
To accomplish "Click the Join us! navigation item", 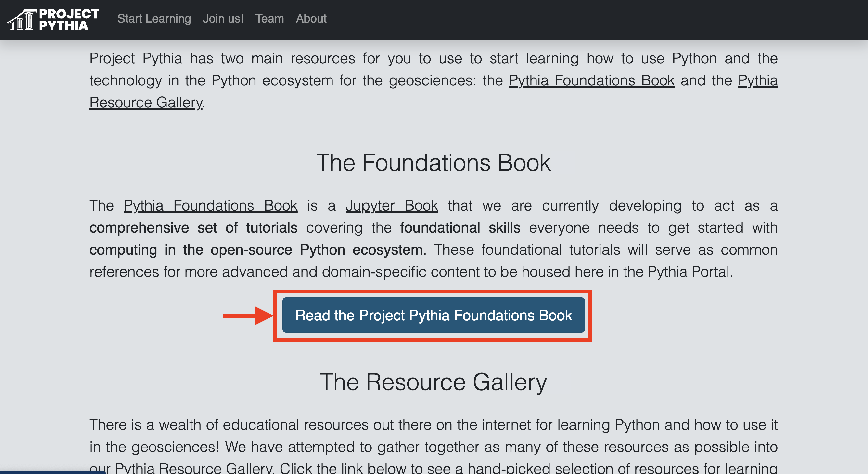I will pos(223,19).
